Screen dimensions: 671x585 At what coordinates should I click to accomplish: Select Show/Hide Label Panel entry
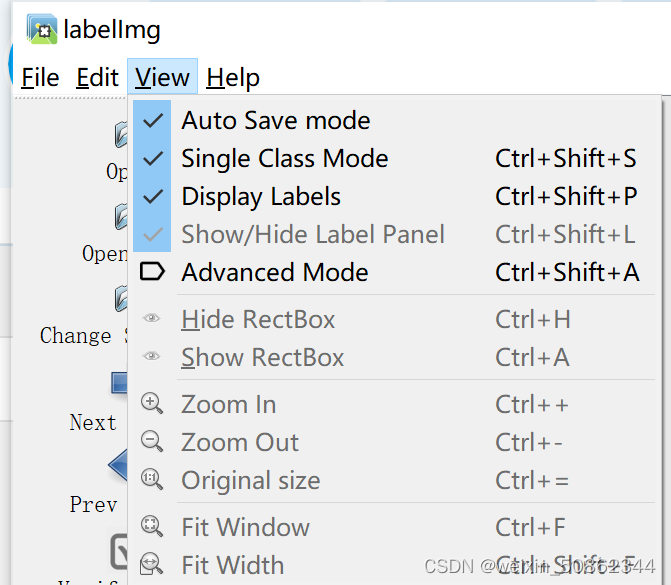[312, 235]
